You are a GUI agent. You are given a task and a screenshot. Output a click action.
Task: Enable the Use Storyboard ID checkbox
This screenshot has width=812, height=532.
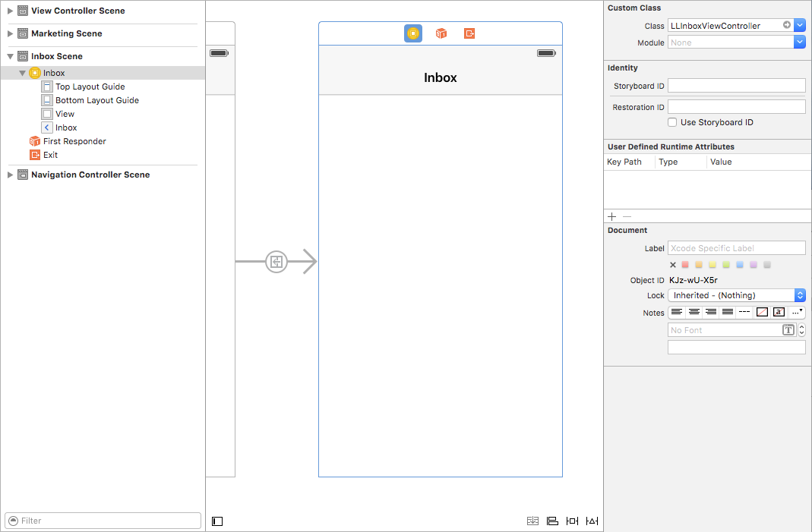click(672, 122)
